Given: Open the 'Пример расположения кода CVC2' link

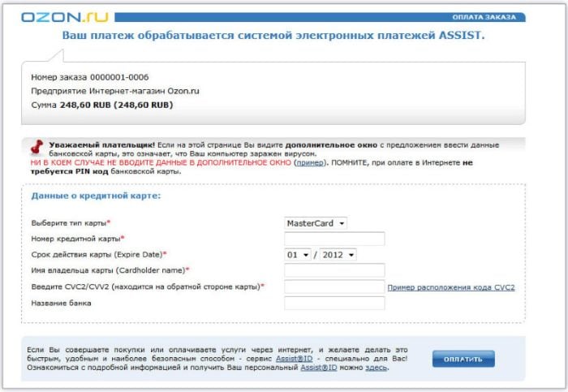Looking at the screenshot, I should (450, 287).
